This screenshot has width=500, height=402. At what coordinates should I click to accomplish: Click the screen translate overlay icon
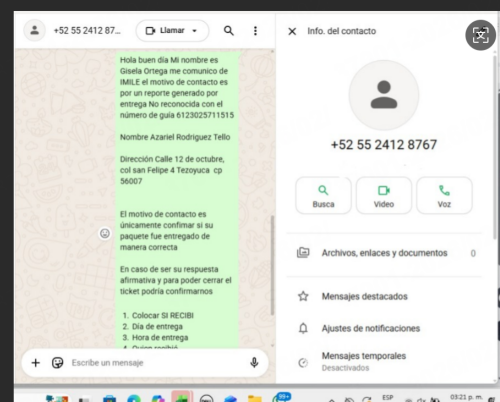(480, 35)
